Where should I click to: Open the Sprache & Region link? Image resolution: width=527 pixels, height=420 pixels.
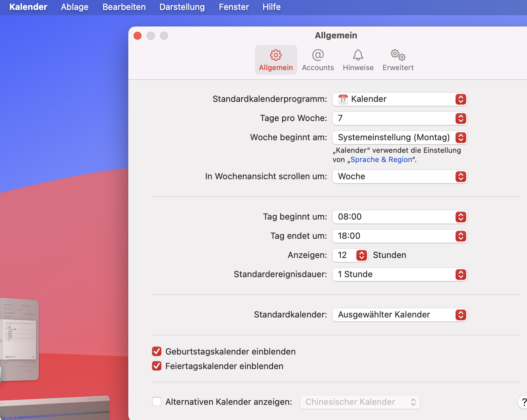(x=381, y=159)
